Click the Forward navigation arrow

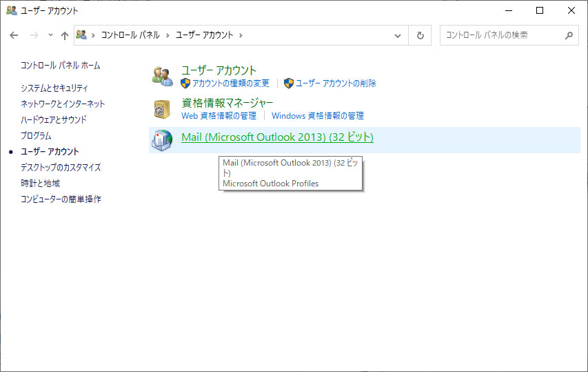[x=34, y=35]
